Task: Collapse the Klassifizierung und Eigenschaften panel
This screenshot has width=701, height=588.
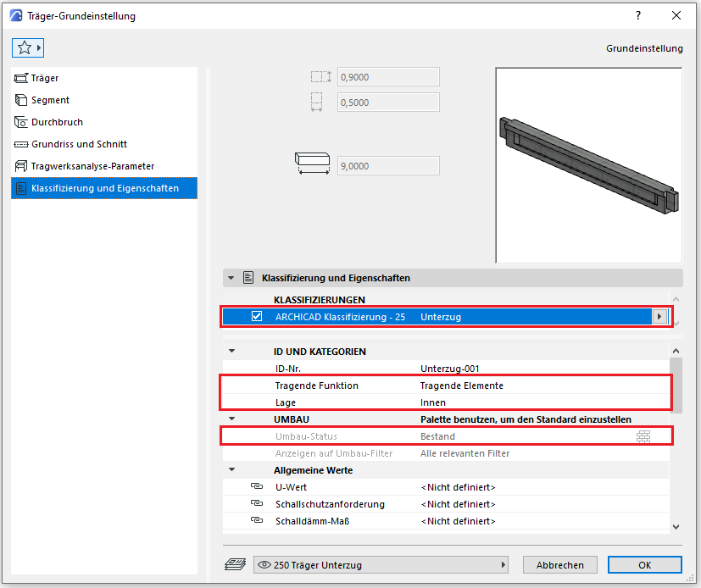Action: tap(231, 278)
